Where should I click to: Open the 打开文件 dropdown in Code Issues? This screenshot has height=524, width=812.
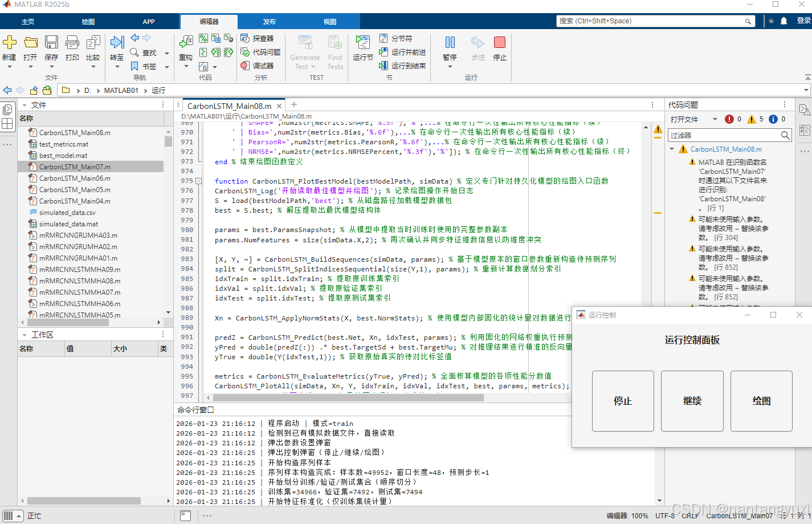(715, 119)
